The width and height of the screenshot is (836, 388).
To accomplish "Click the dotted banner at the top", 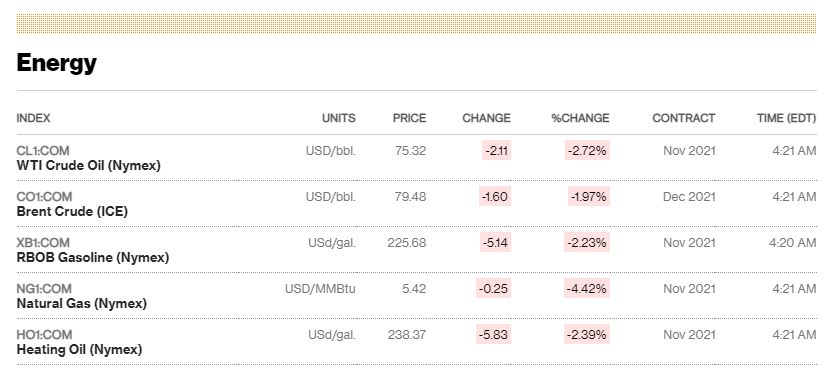I will click(x=416, y=24).
